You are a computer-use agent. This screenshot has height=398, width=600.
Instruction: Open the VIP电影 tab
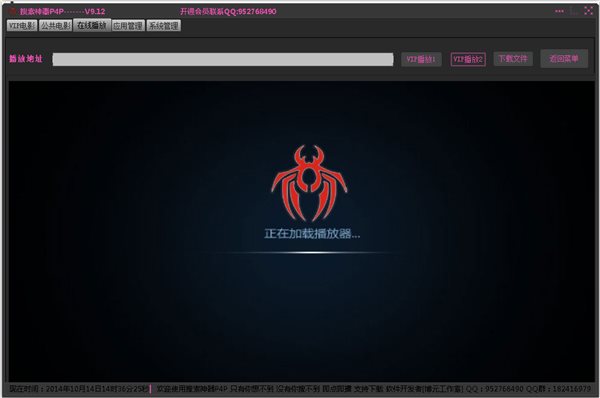point(22,26)
